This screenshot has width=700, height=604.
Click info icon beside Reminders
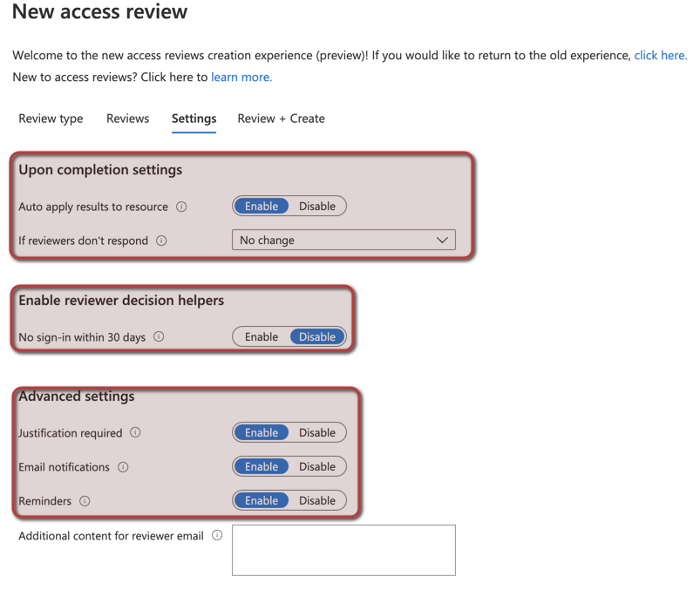click(85, 501)
